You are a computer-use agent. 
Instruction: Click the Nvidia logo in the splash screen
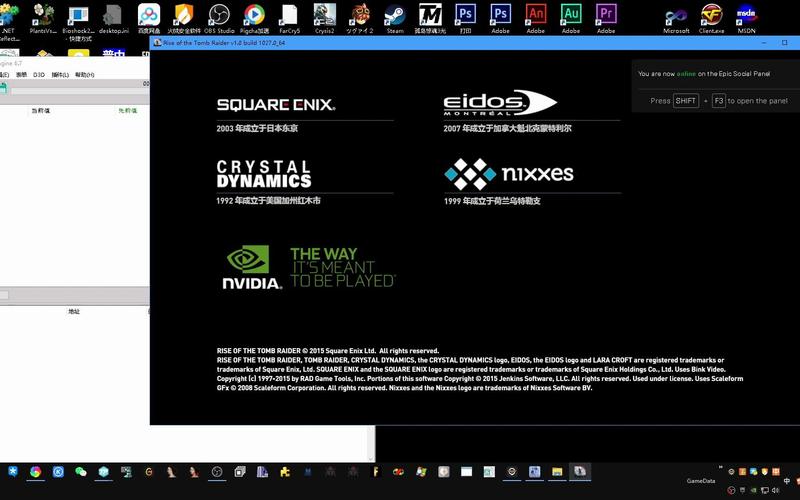(x=252, y=268)
